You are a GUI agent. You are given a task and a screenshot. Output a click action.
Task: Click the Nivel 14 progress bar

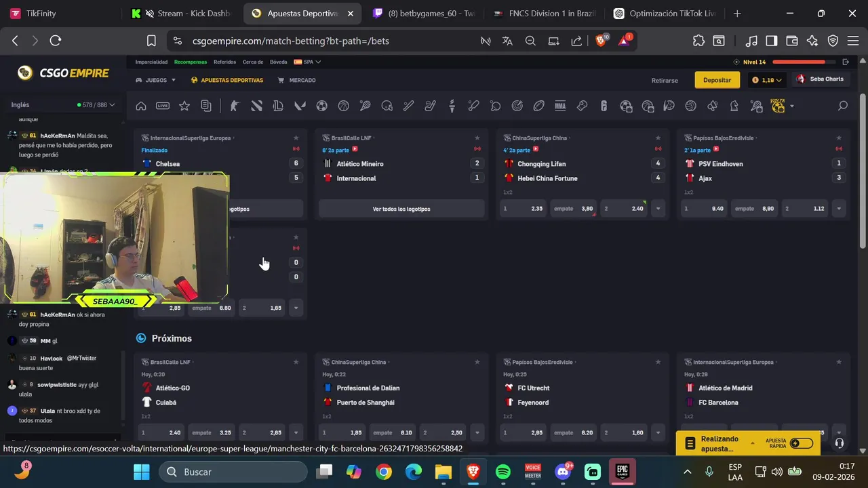[x=806, y=62]
